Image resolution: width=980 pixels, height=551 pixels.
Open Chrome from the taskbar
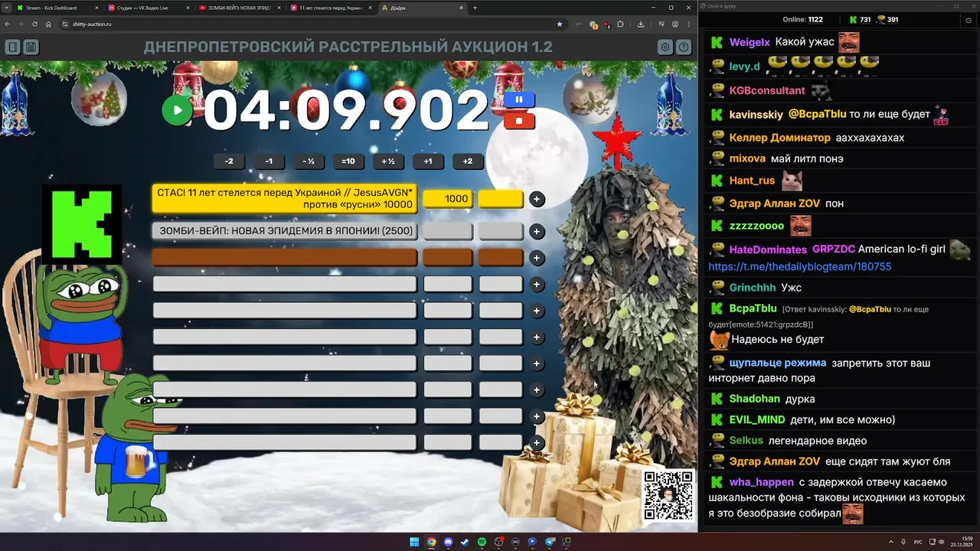coord(431,542)
